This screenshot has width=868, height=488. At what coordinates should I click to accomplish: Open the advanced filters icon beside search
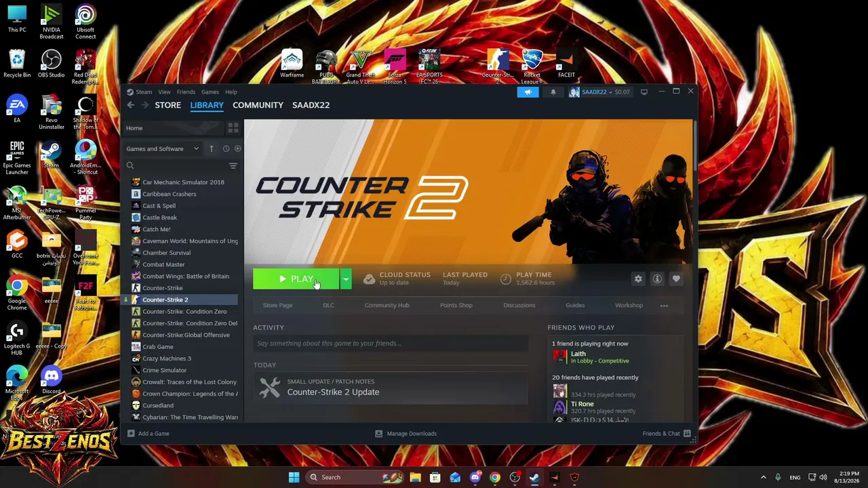click(x=233, y=165)
